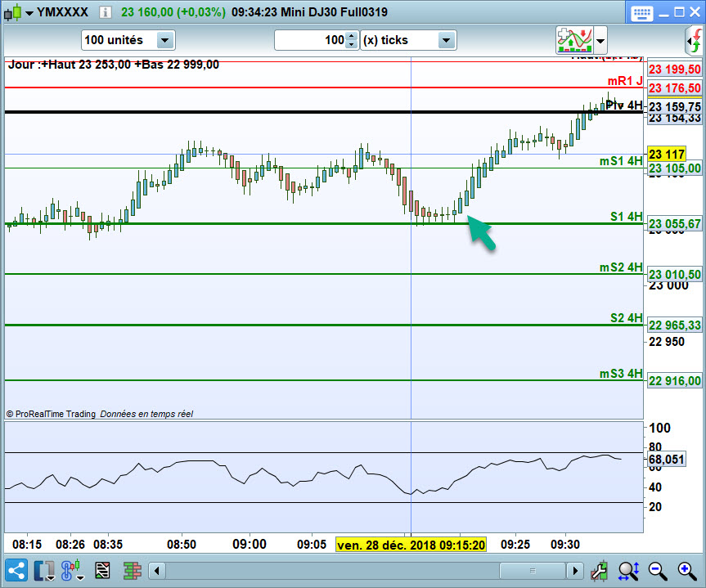This screenshot has width=706, height=588.
Task: Expand the indicator button dropdown arrow
Action: pyautogui.click(x=600, y=41)
